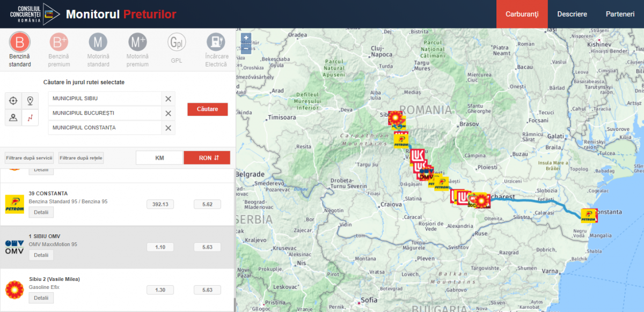Use the crosshair current-location search icon

(13, 100)
